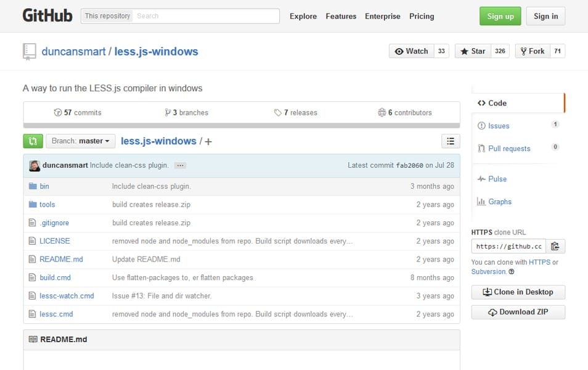Click the Watch button
Viewport: 588px width, 370px height.
coord(411,51)
